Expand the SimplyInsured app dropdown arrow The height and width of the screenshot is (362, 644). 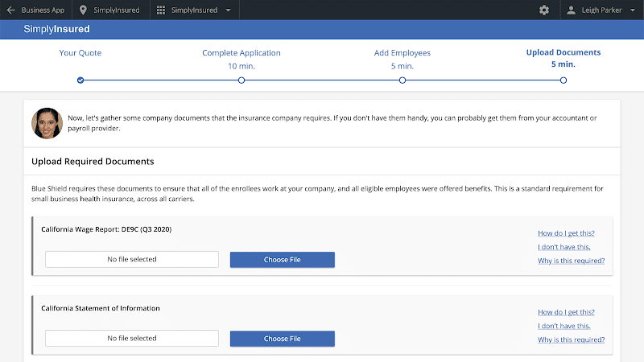pos(228,10)
